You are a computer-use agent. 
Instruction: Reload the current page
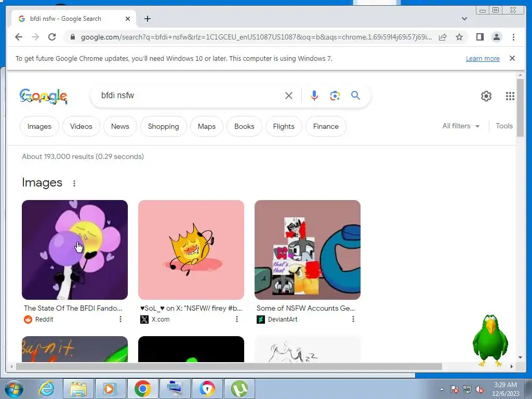coord(52,37)
